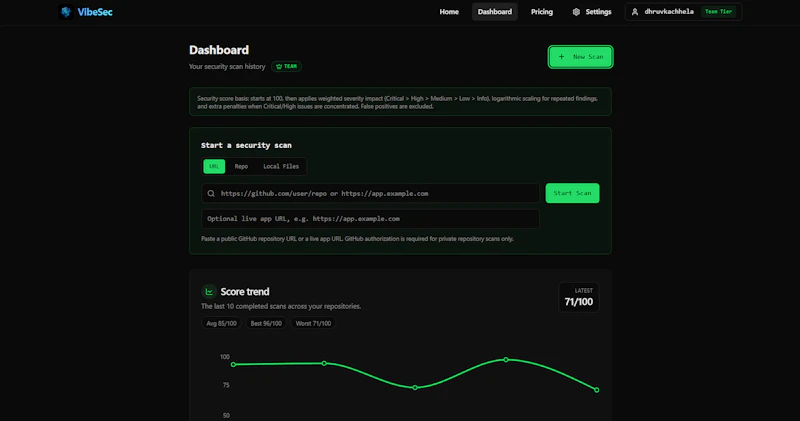This screenshot has height=421, width=800.
Task: Open Settings from the top navigation
Action: [592, 12]
